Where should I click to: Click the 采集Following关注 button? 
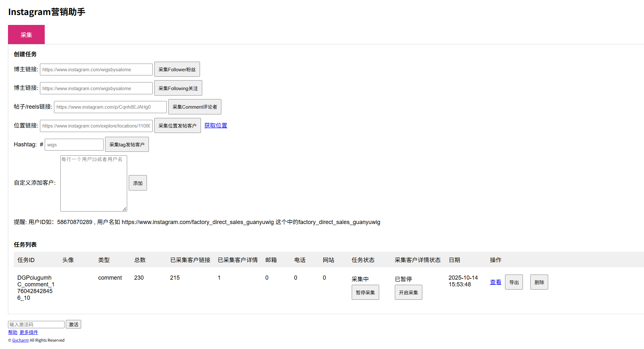point(178,88)
